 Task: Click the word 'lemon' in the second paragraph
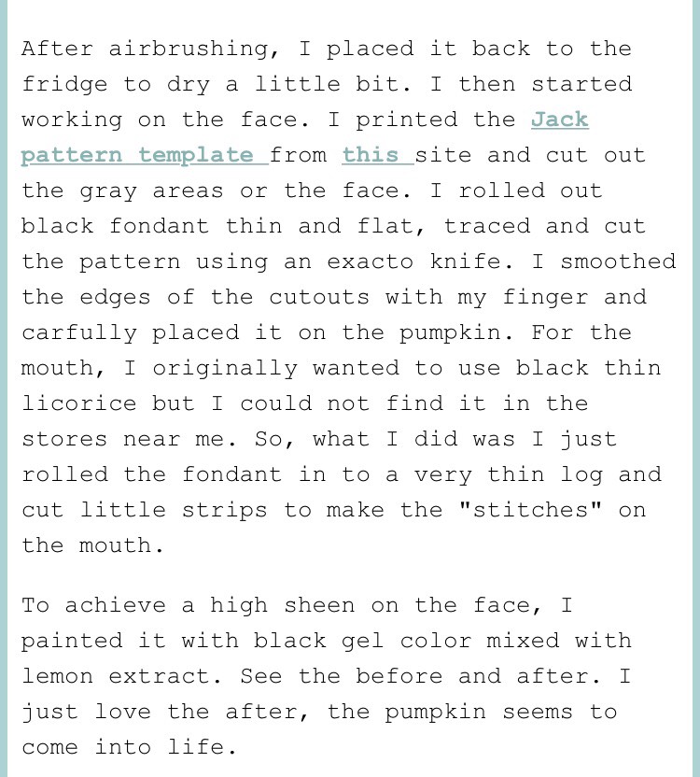pos(58,677)
